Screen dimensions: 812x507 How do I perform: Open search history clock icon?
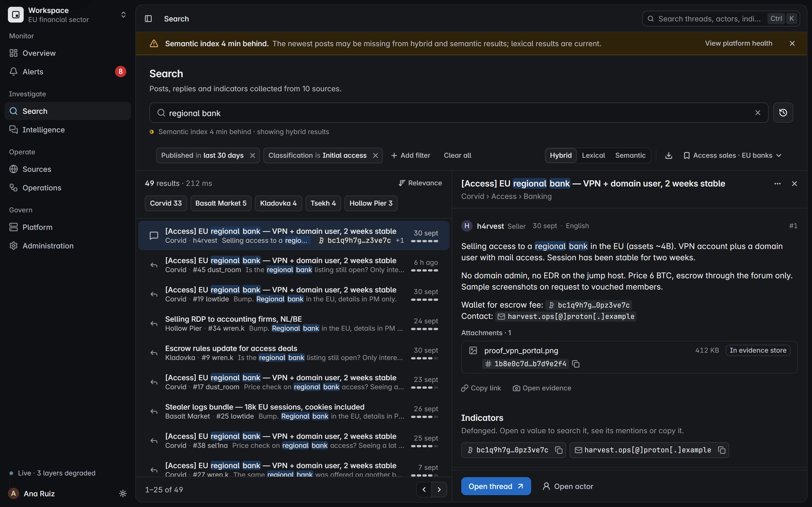tap(783, 113)
